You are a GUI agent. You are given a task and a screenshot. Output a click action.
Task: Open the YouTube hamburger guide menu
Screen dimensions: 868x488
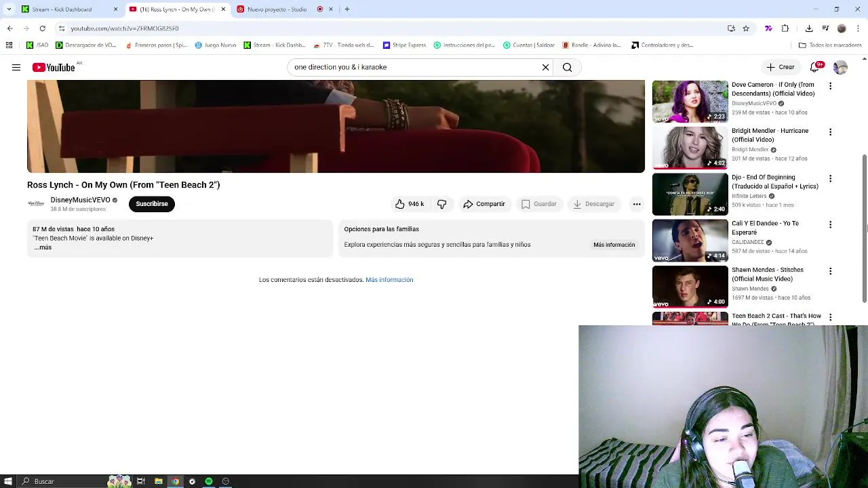16,67
